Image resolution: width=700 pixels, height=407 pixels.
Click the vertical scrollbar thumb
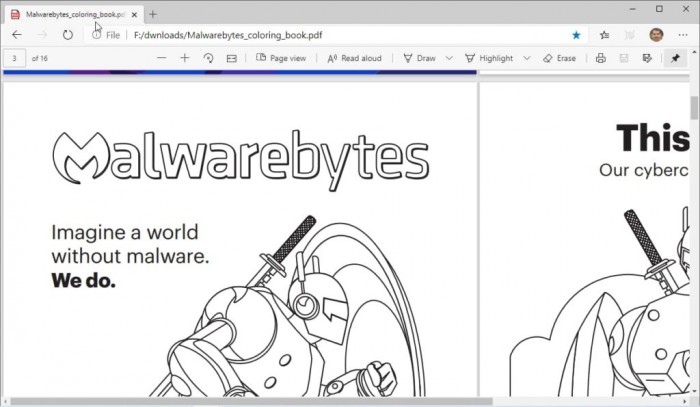click(694, 108)
